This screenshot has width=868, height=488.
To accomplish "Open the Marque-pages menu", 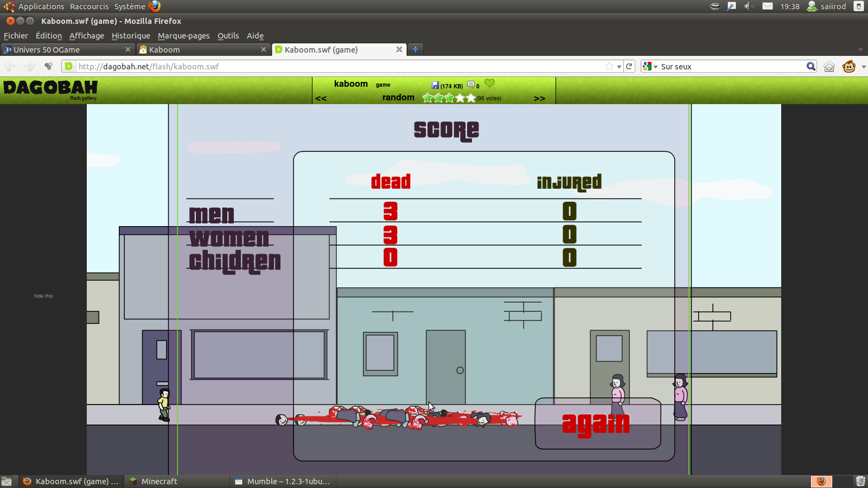I will pyautogui.click(x=183, y=36).
